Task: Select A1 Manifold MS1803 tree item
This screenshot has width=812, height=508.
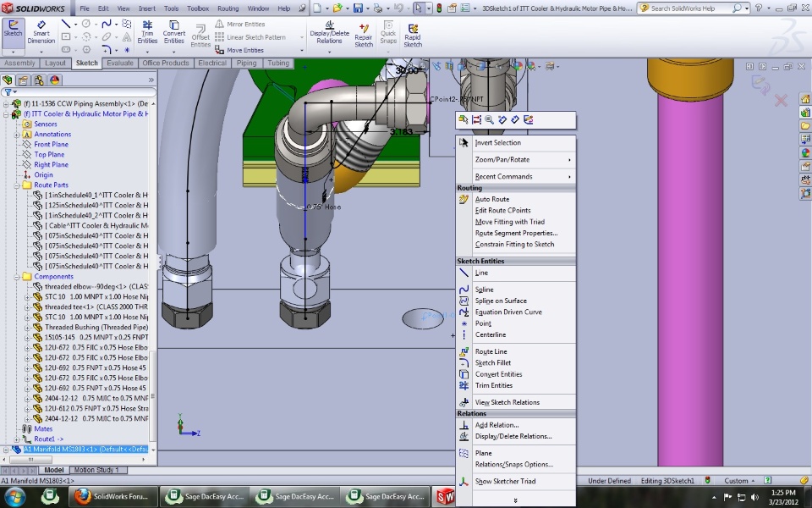Action: coord(85,450)
